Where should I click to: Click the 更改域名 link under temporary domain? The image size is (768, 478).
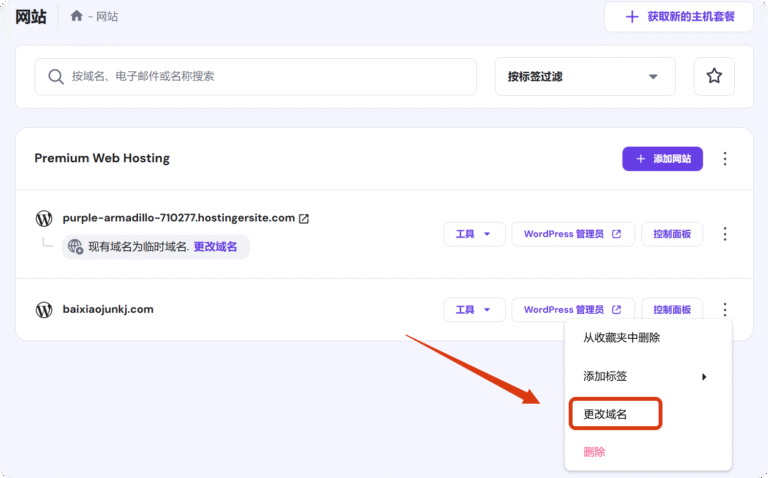215,247
